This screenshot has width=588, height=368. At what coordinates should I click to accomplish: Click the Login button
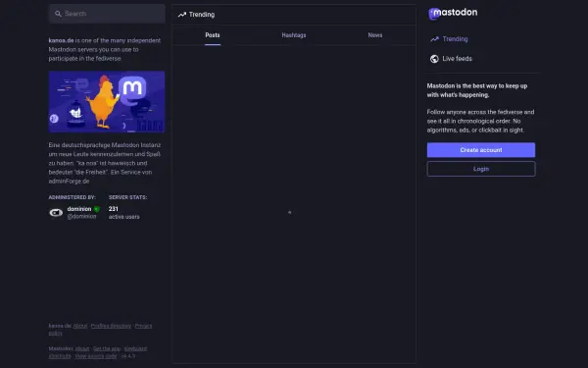pos(481,169)
